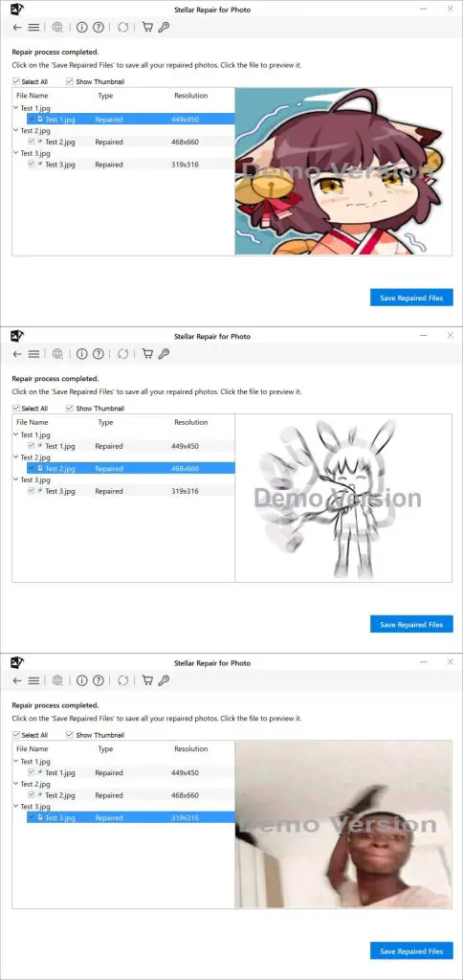Sort by Type column in Test 2.jpg preview window
Screen dimensions: 463x980
(x=105, y=422)
